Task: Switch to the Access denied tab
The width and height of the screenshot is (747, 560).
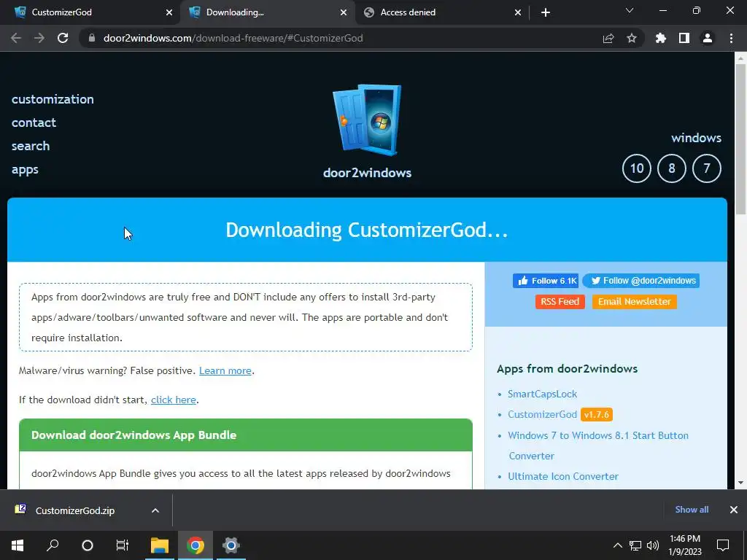Action: 442,12
